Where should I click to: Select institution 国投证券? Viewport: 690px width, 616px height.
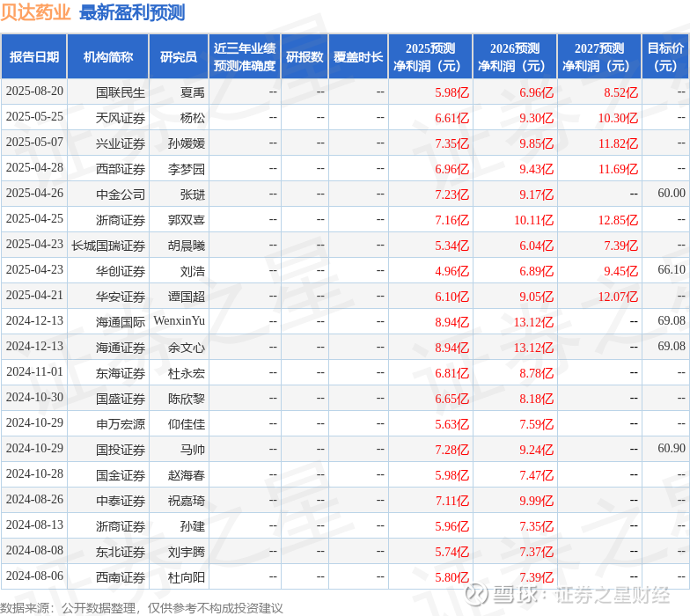[121, 450]
